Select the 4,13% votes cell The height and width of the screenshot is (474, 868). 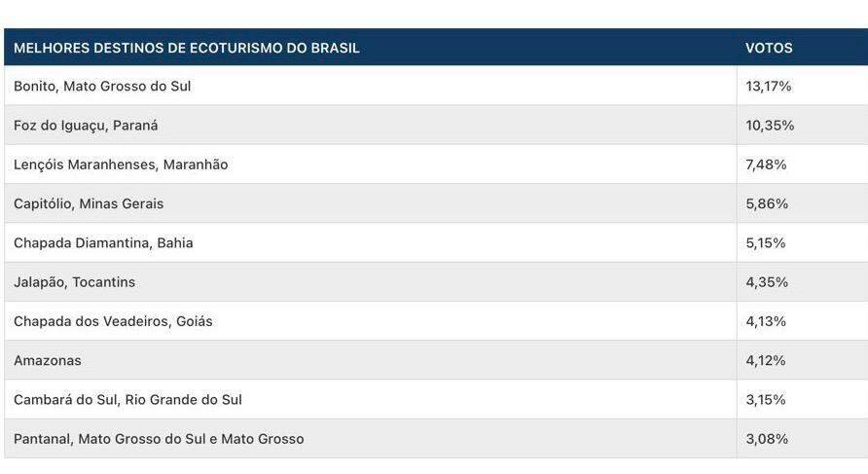(x=766, y=321)
